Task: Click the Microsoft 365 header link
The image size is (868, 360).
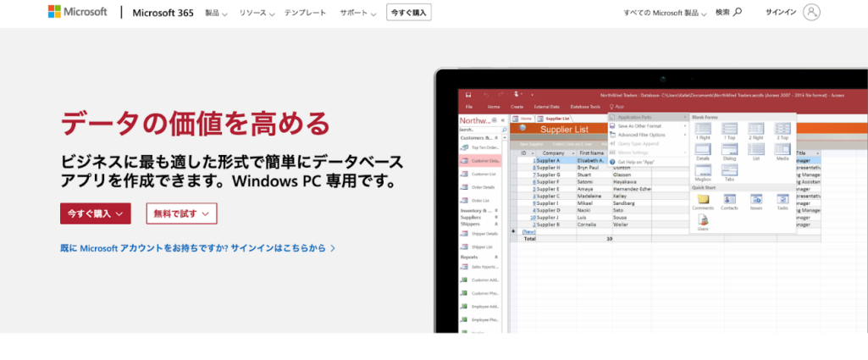Action: [163, 13]
